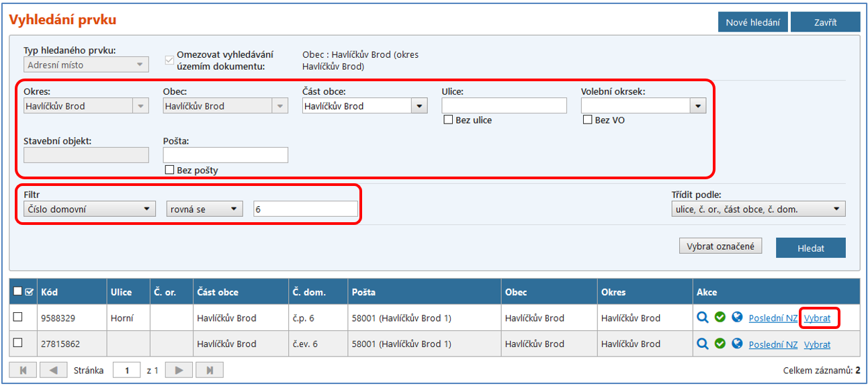The width and height of the screenshot is (868, 386).
Task: Select row checkbox for code 9588329
Action: point(18,317)
